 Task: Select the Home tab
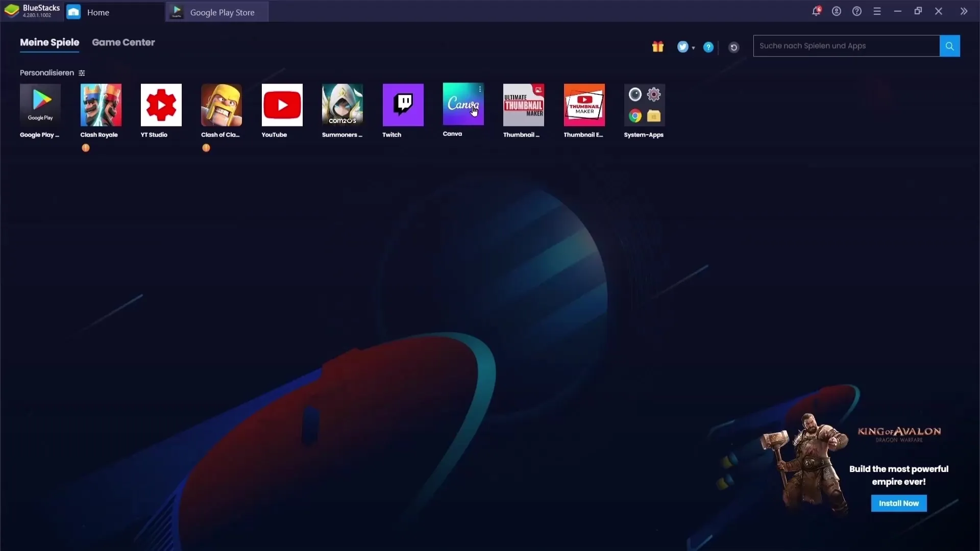[113, 12]
